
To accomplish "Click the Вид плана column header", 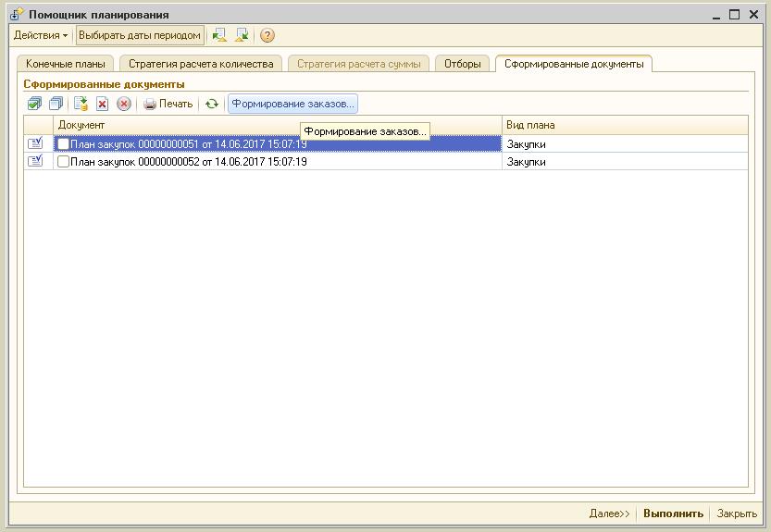I will [x=625, y=125].
